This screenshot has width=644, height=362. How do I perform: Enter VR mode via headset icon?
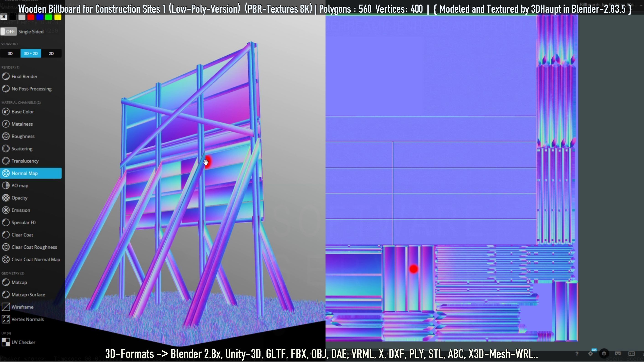click(618, 354)
